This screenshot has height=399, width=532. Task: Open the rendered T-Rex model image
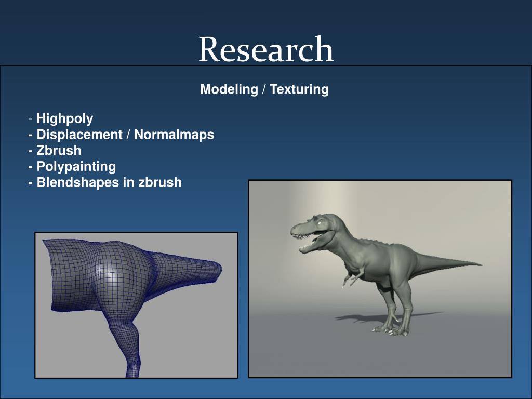pyautogui.click(x=380, y=278)
